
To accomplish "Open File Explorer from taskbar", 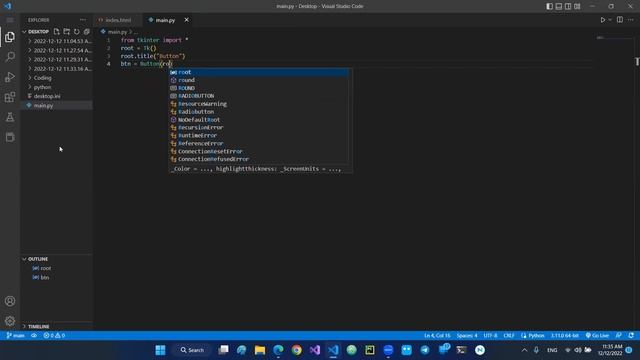I will [x=260, y=350].
